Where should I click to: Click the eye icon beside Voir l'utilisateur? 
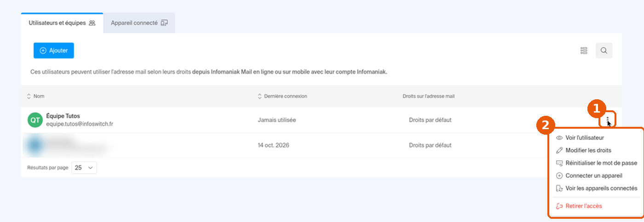point(559,137)
